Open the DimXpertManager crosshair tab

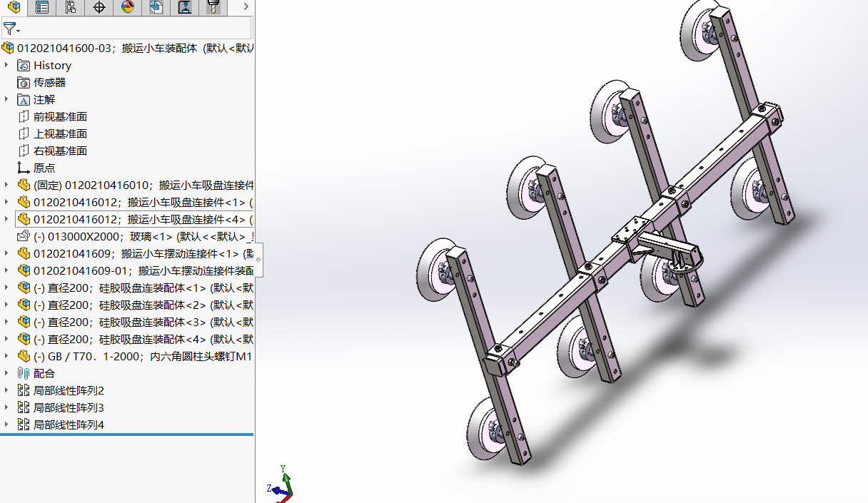tap(99, 7)
